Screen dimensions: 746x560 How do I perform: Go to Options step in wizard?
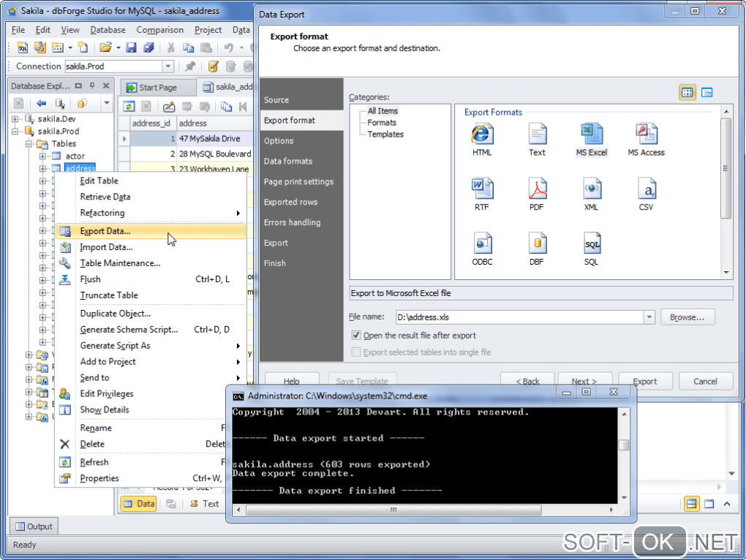279,140
